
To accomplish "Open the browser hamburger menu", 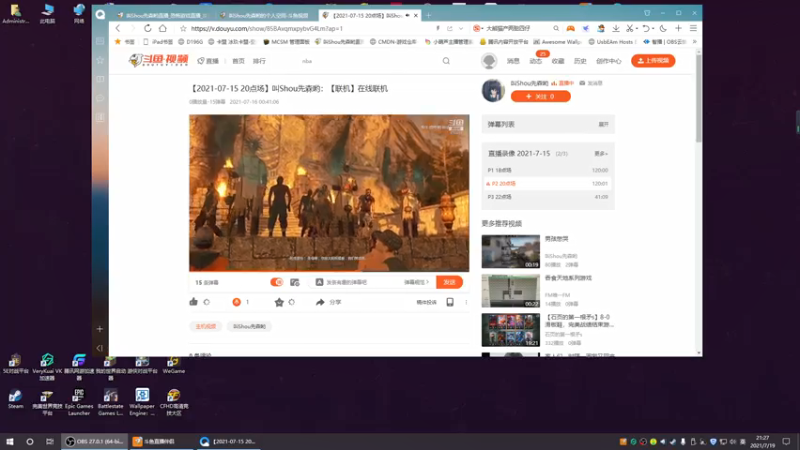I will tap(693, 29).
